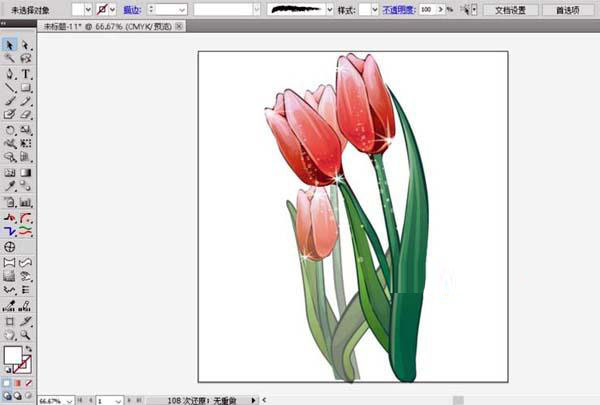Select the Magic Wand tool
Screen dimensions: 600x405
(x=10, y=58)
